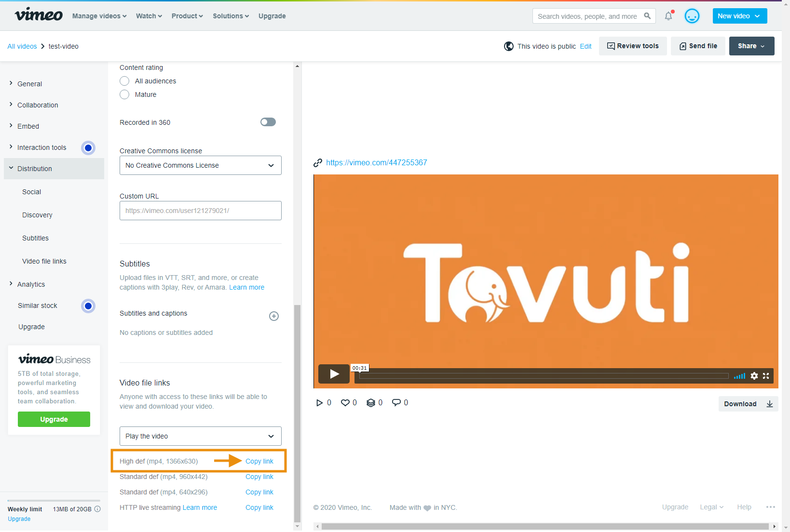Viewport: 790px width, 532px height.
Task: Click the search magnifier icon
Action: 647,16
